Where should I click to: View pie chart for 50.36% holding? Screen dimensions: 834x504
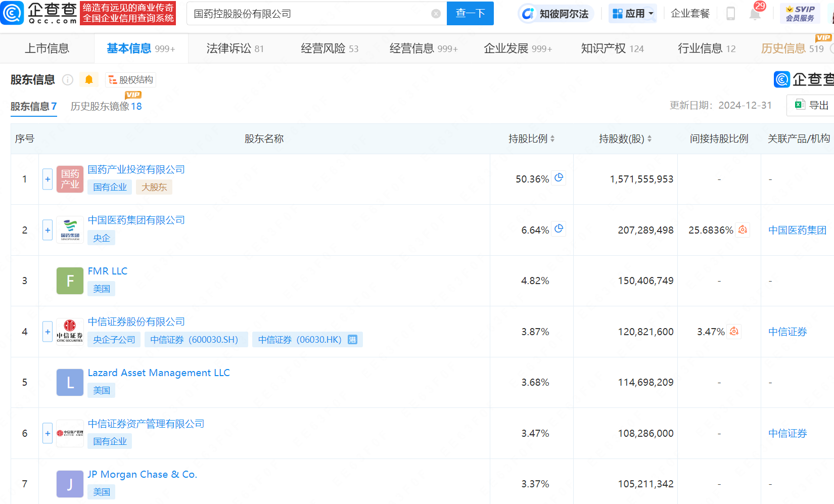[x=559, y=178]
